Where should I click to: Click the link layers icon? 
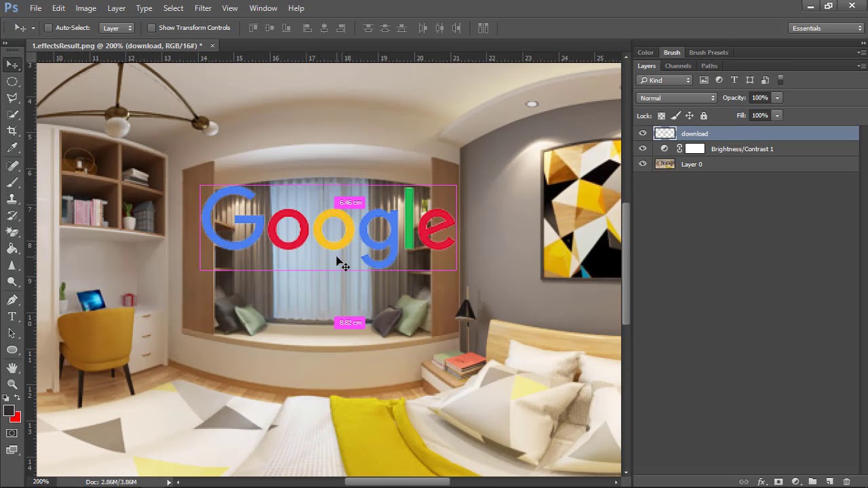pyautogui.click(x=744, y=482)
